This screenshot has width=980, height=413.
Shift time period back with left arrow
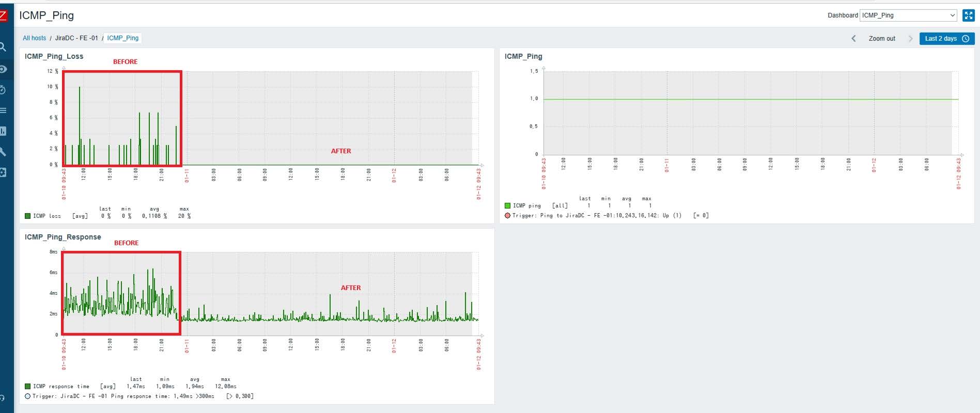(853, 39)
